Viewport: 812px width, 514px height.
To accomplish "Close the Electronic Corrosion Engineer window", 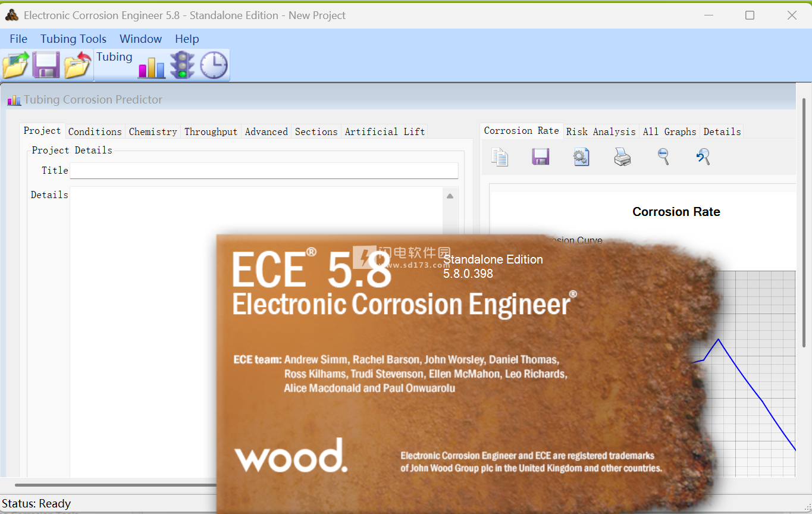I will 792,15.
